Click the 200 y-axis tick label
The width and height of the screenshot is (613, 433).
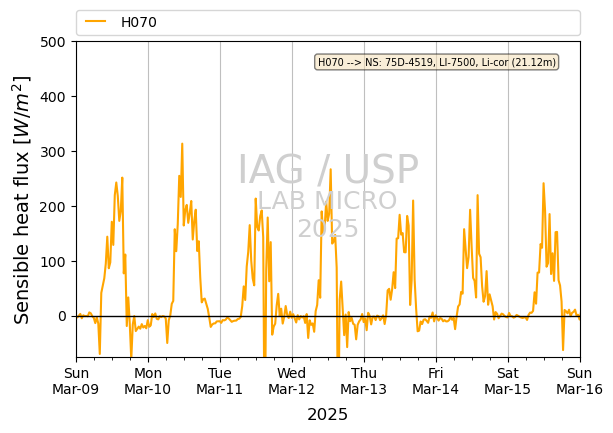pyautogui.click(x=53, y=207)
